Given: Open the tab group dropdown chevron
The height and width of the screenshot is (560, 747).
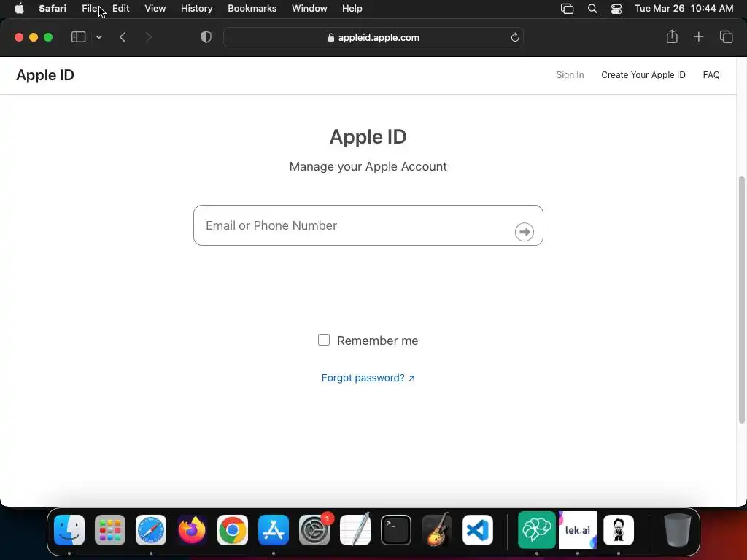Looking at the screenshot, I should (98, 37).
